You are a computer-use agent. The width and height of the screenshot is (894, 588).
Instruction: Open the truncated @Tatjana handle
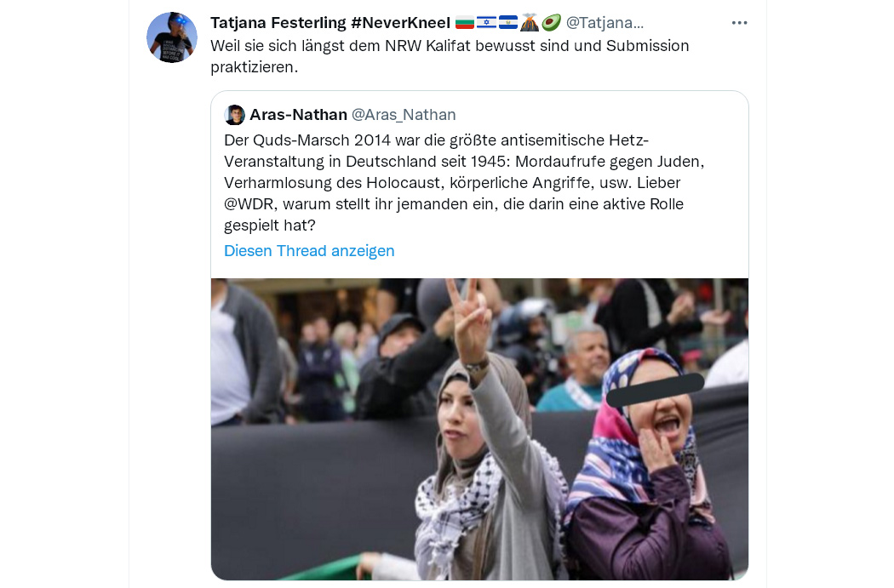605,23
